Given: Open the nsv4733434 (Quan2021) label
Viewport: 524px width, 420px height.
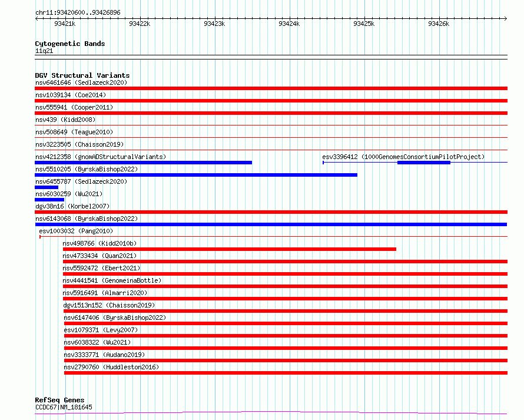Looking at the screenshot, I should (x=100, y=256).
